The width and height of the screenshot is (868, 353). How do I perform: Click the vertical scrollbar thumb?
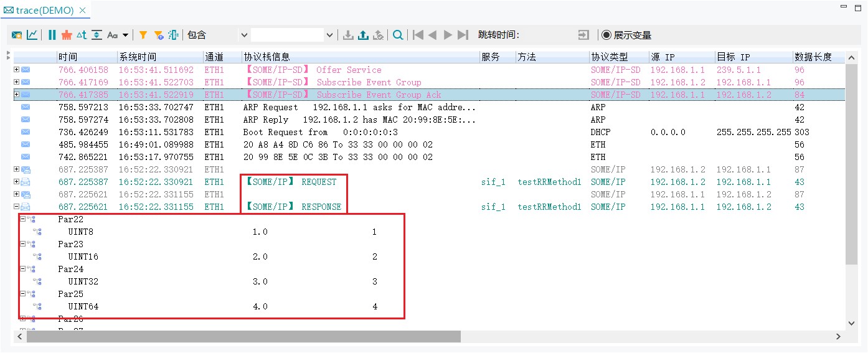852,164
